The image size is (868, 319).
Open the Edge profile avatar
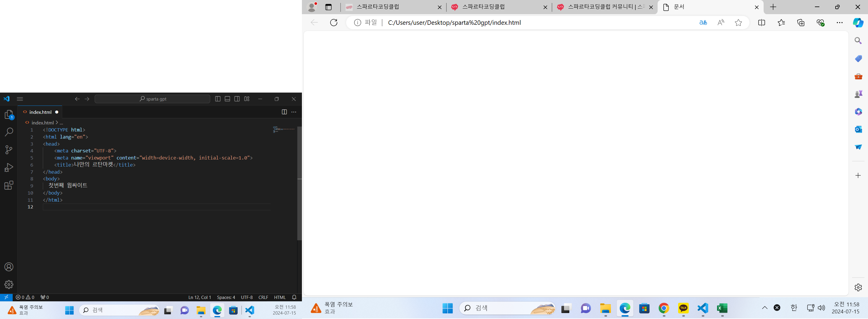coord(312,7)
